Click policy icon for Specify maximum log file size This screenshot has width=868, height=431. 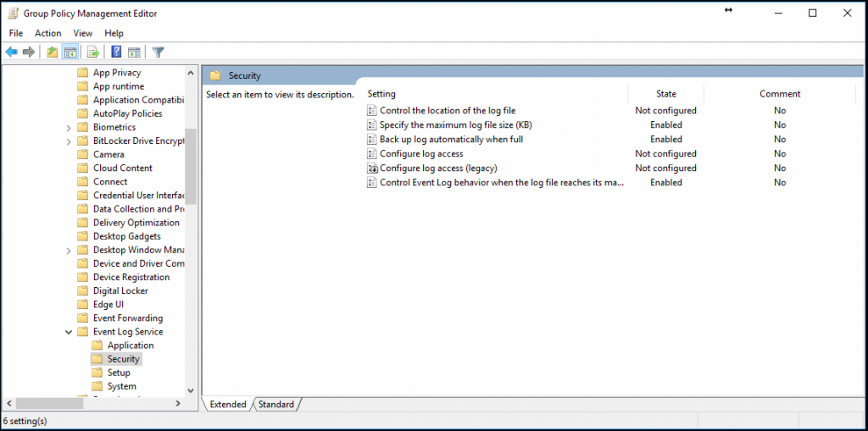point(372,125)
